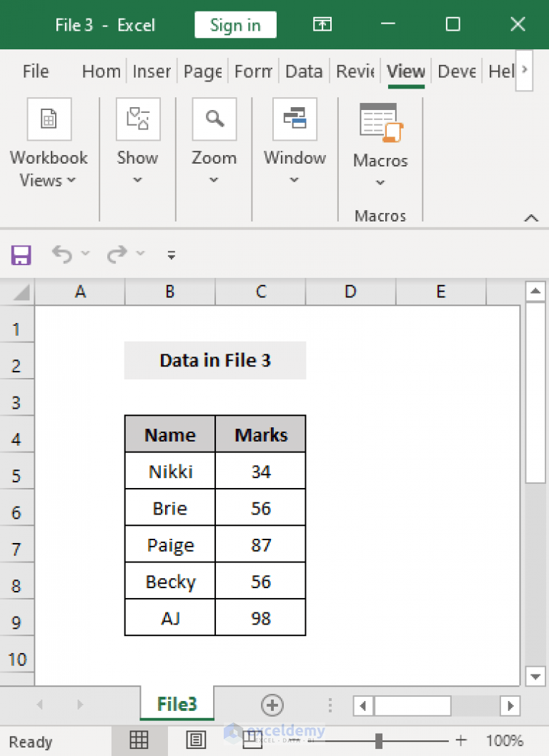Switch to Page Break Preview view
This screenshot has height=756, width=549.
(250, 740)
